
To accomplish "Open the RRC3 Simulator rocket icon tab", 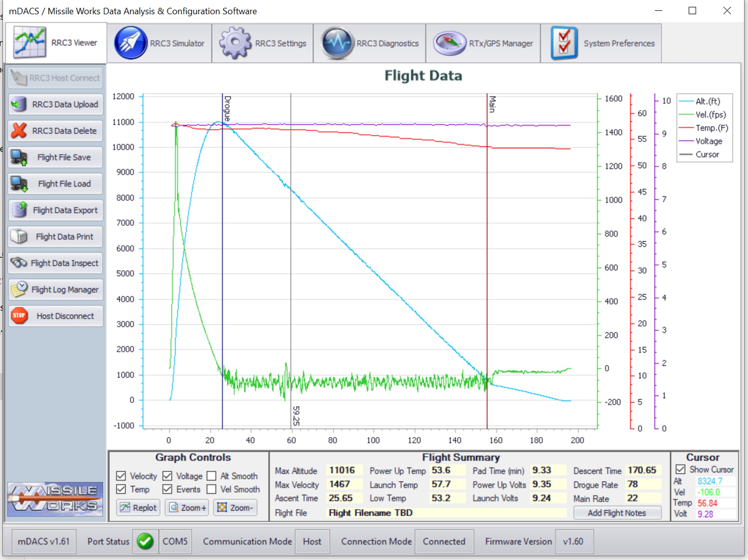I will tap(130, 43).
